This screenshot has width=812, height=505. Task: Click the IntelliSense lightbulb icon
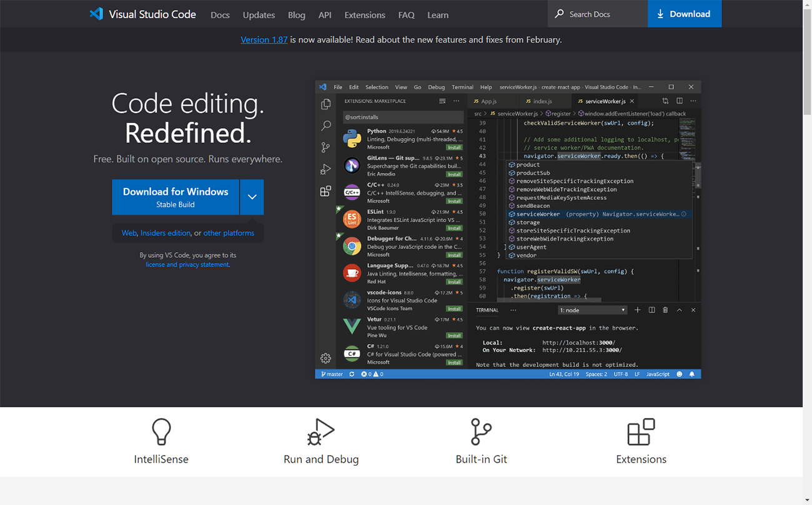(161, 431)
